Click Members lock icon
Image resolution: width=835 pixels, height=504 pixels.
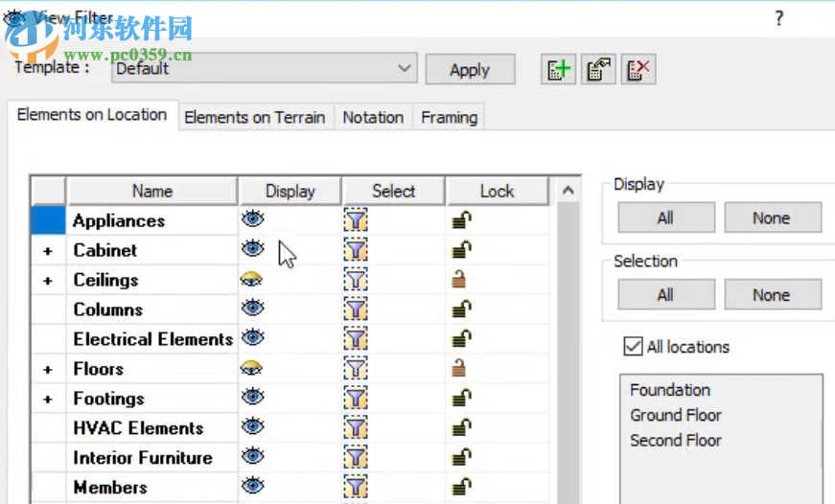tap(461, 487)
